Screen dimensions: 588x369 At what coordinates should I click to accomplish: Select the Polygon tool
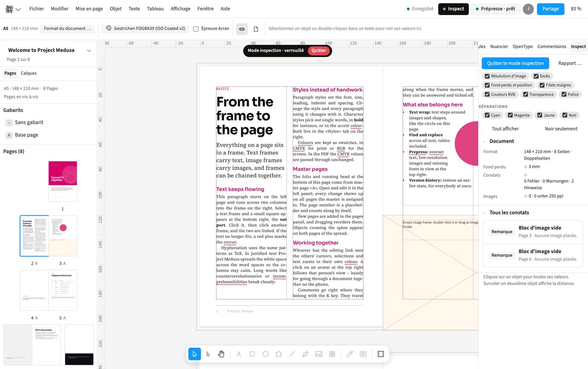(x=279, y=354)
